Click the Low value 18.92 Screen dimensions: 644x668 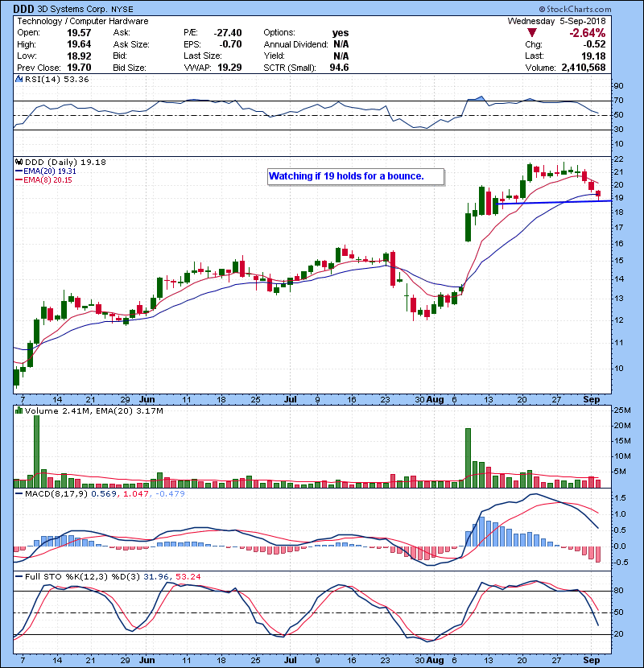79,56
